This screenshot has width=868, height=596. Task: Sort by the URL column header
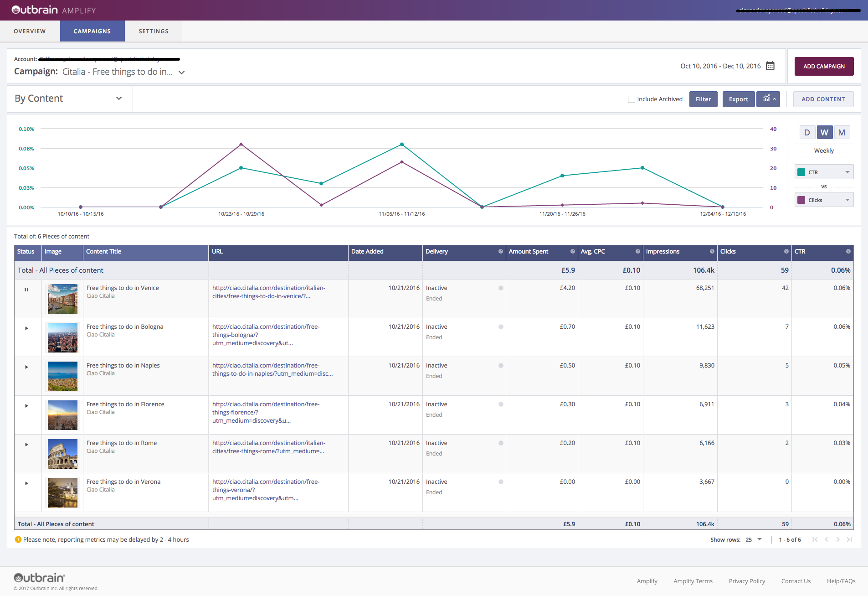pyautogui.click(x=278, y=252)
